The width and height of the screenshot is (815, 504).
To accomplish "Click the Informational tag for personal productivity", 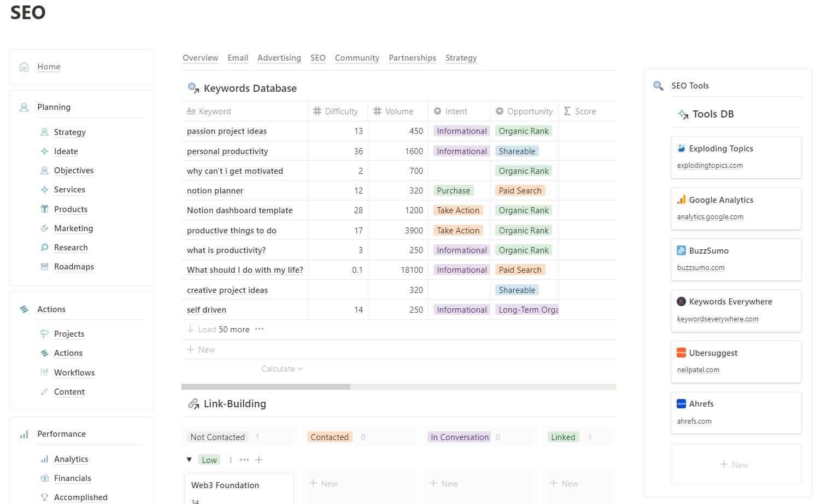I will point(461,151).
